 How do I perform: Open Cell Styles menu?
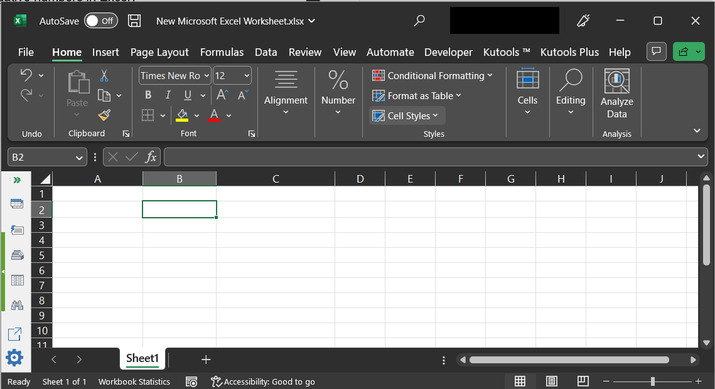point(407,116)
